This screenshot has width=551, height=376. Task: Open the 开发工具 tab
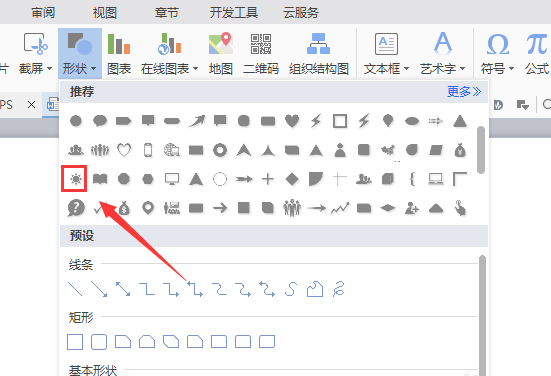(234, 13)
